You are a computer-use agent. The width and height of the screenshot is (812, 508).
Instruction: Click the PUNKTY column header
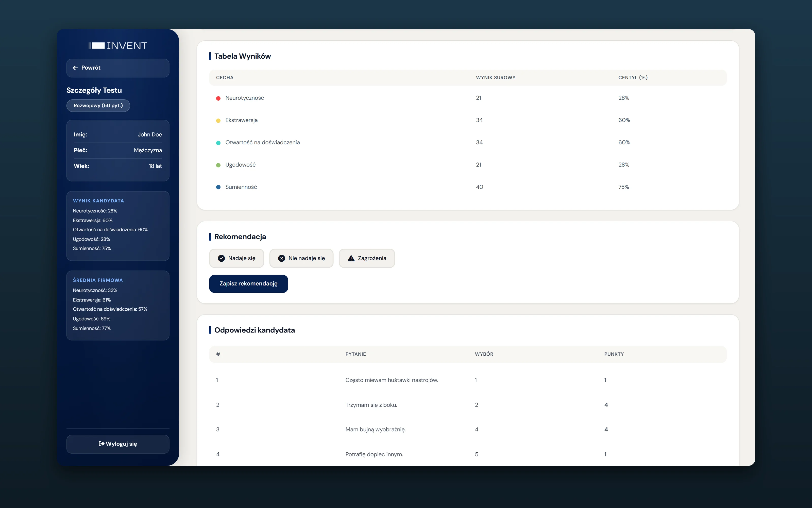(614, 354)
